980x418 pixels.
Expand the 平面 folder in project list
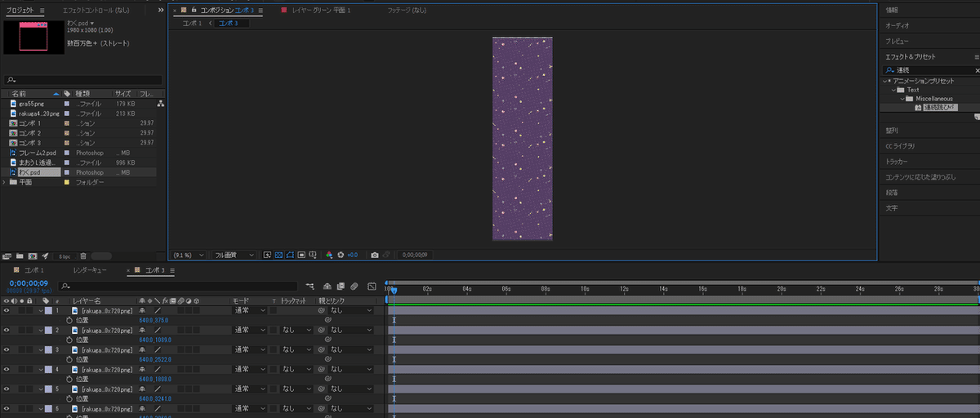[x=4, y=183]
